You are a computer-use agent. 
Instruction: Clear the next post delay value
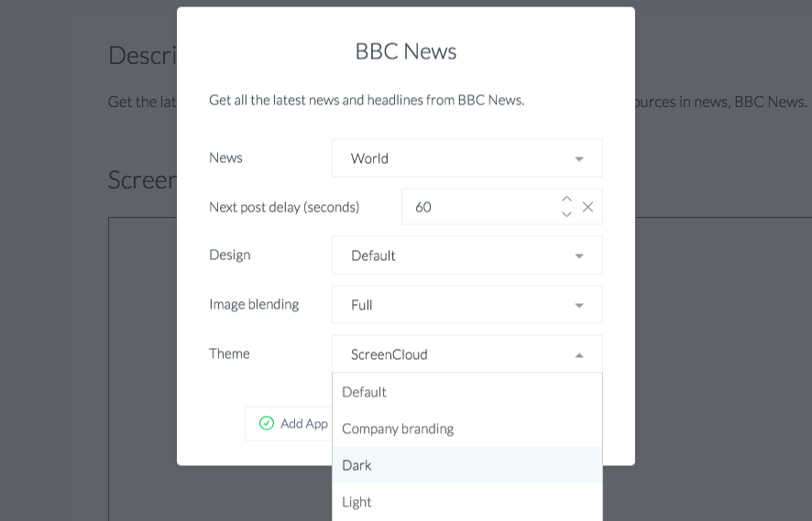(587, 207)
